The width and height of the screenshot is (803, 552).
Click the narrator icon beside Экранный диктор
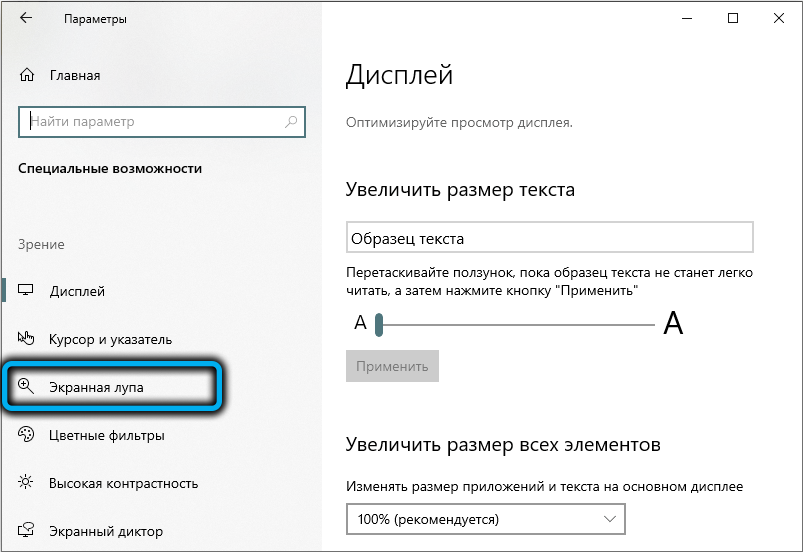[x=27, y=531]
